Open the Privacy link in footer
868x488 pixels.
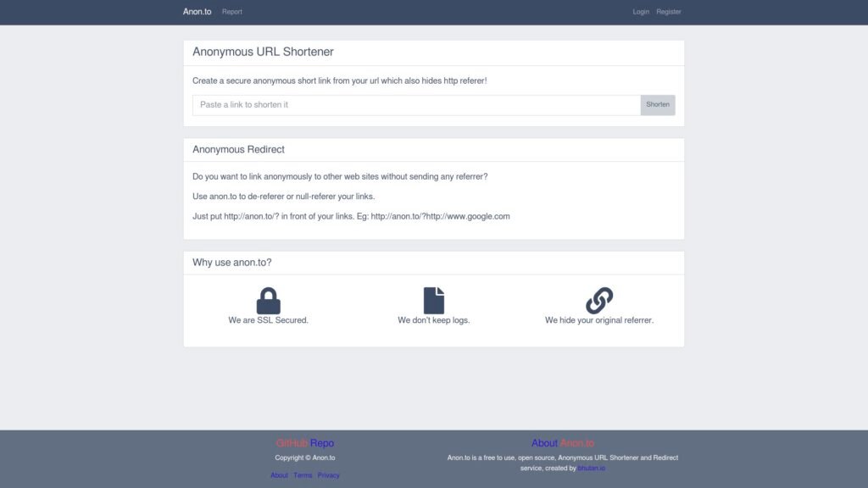coord(328,475)
